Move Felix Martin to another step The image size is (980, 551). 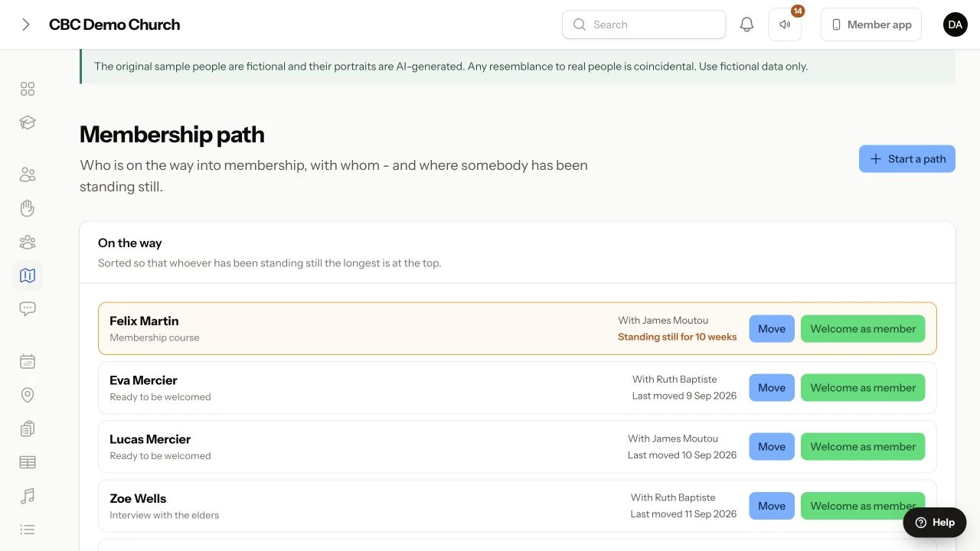tap(772, 329)
